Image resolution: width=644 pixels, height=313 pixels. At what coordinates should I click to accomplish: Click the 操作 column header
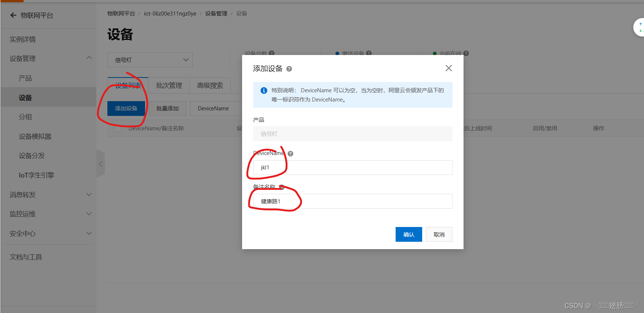tap(599, 128)
